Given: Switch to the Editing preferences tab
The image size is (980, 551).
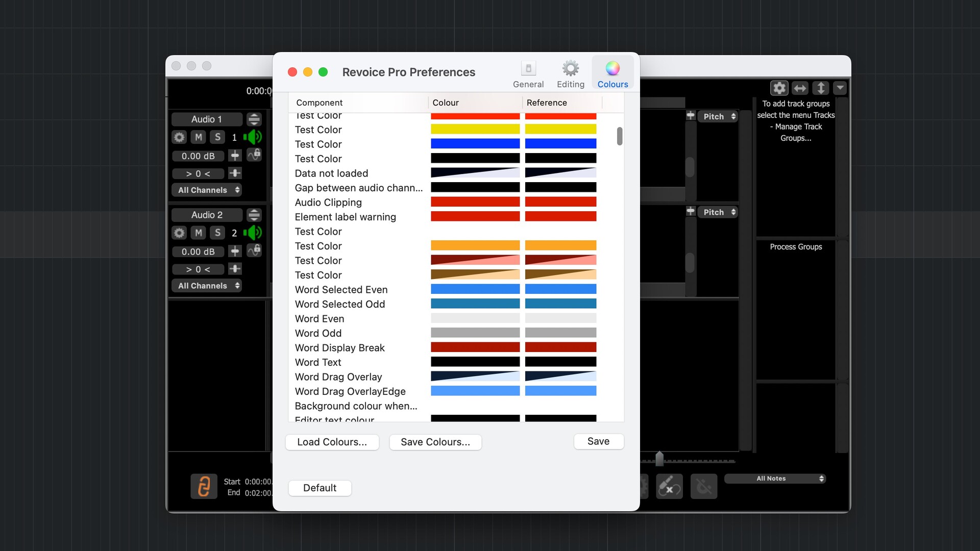Looking at the screenshot, I should click(570, 74).
